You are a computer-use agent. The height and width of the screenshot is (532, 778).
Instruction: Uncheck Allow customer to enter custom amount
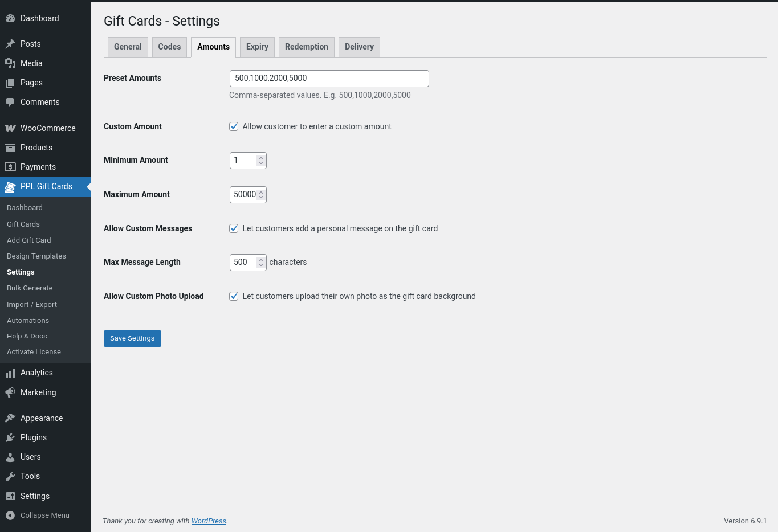point(234,126)
